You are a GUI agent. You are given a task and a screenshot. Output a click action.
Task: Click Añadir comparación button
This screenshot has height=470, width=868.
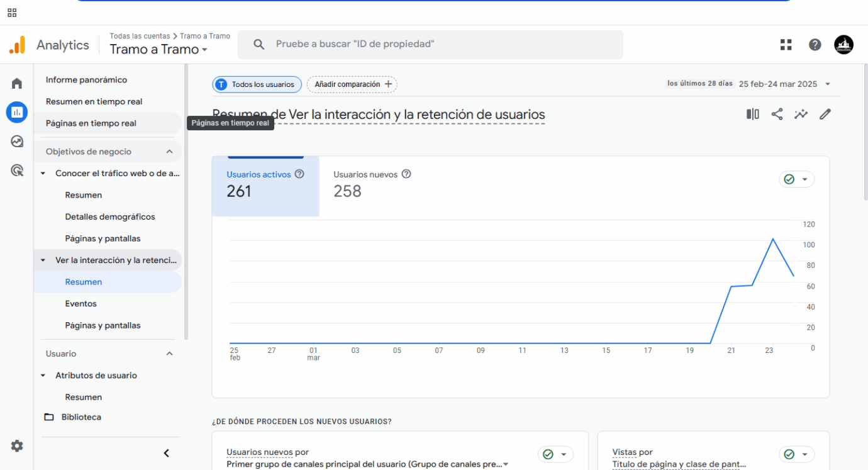coord(352,84)
